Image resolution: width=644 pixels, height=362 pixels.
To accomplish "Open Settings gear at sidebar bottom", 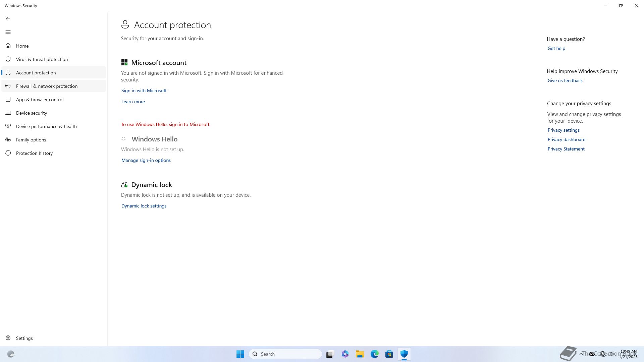I will coord(8,338).
